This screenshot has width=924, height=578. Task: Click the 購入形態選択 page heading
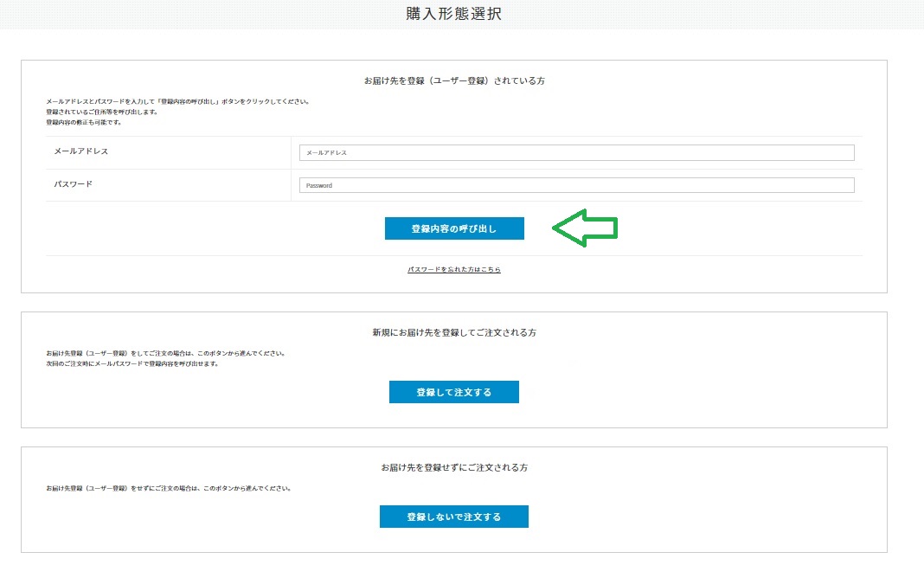click(453, 14)
